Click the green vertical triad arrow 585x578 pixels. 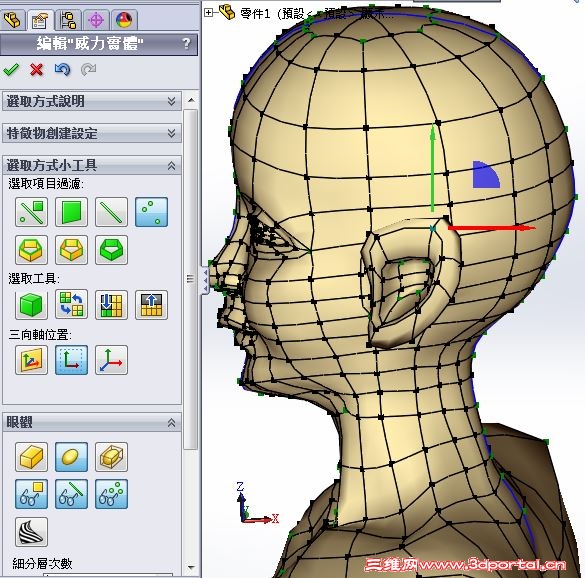click(x=433, y=168)
